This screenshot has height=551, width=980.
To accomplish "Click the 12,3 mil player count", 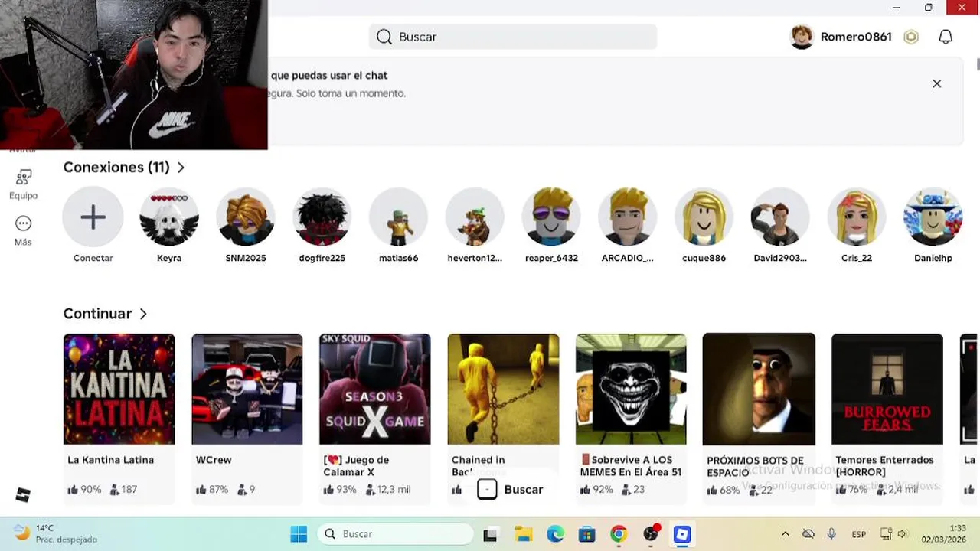I will pyautogui.click(x=388, y=490).
